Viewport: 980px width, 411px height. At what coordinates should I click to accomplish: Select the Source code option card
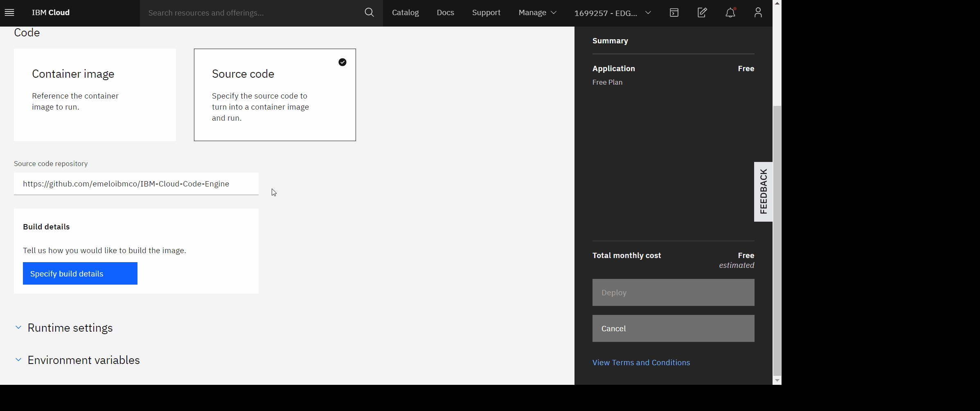[x=275, y=95]
